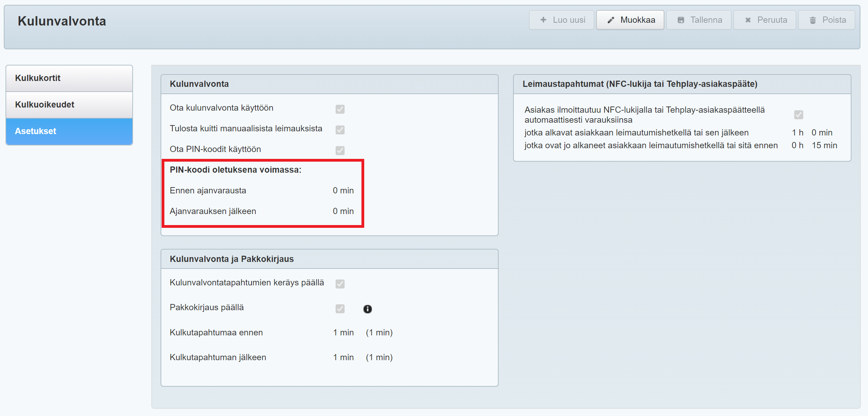868x416 pixels.
Task: Toggle Tulosta kuitti manuaalisista leimauksista checkbox
Action: (x=340, y=130)
